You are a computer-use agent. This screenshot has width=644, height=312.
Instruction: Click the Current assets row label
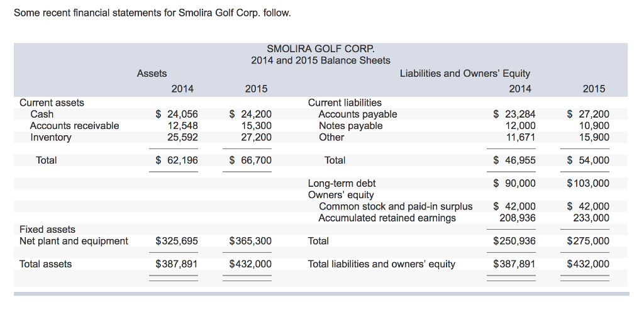click(x=52, y=103)
